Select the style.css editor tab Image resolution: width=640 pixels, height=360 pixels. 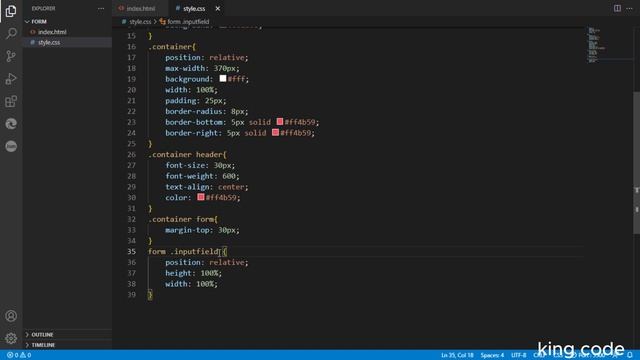click(x=194, y=9)
